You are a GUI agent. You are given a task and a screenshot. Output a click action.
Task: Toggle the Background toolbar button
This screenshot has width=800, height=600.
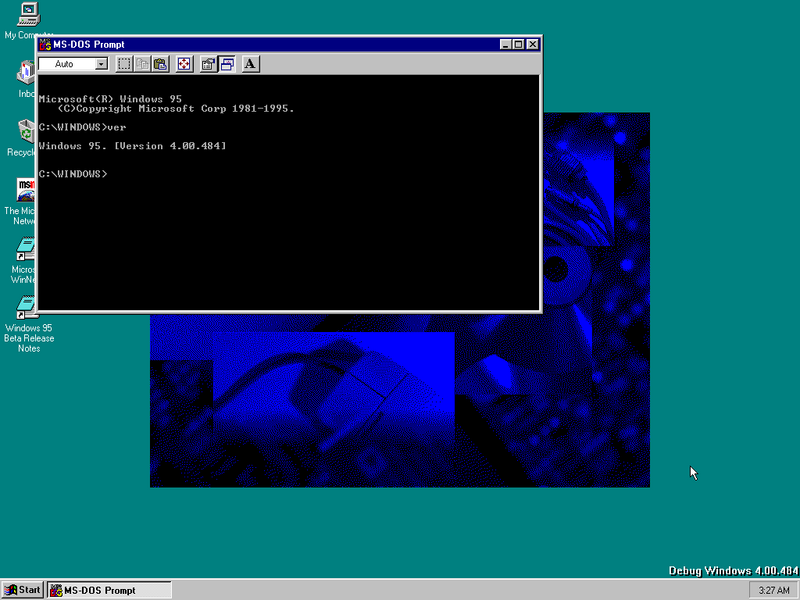(227, 64)
